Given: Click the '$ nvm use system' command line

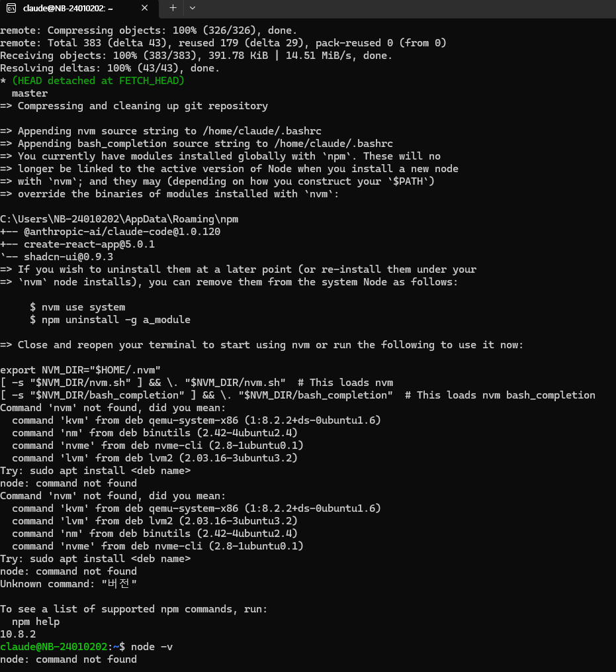Looking at the screenshot, I should (77, 307).
